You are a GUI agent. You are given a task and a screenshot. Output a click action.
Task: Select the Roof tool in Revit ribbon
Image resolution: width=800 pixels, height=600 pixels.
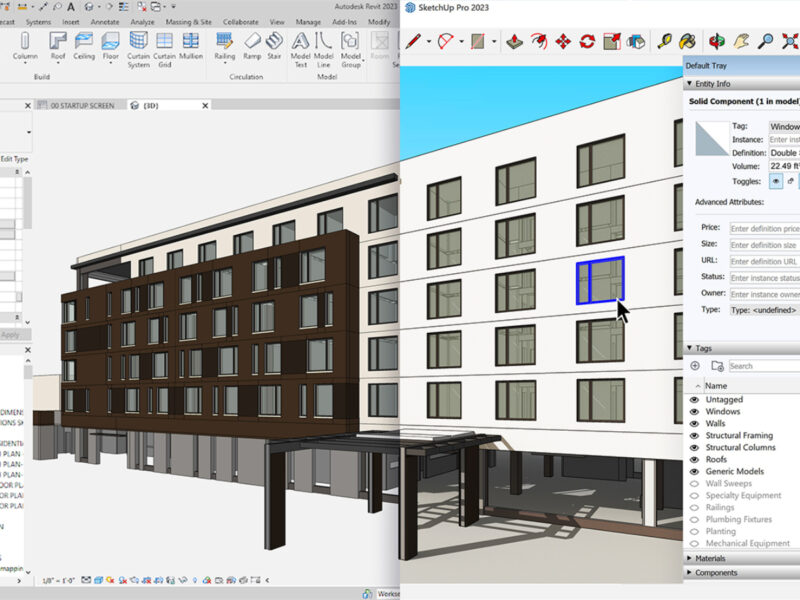coord(58,45)
